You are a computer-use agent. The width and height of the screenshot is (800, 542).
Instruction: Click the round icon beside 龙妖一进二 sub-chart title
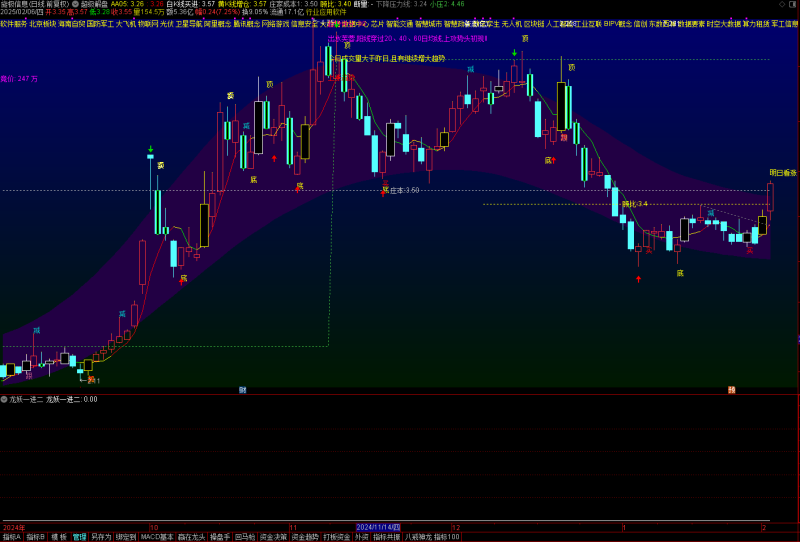(x=4, y=399)
